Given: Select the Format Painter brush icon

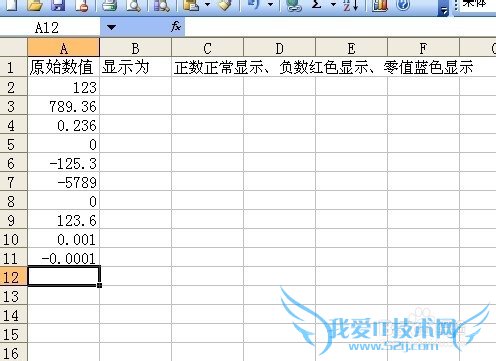Looking at the screenshot, I should (225, 5).
